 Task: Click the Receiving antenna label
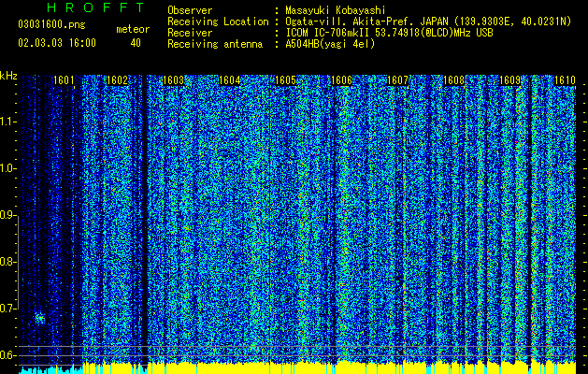(x=215, y=44)
